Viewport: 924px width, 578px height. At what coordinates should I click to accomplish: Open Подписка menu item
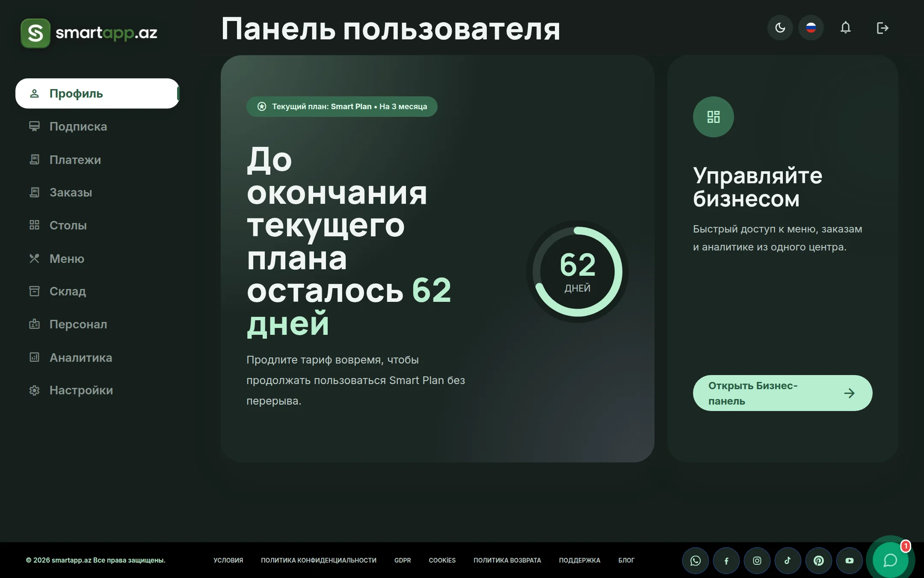coord(98,126)
